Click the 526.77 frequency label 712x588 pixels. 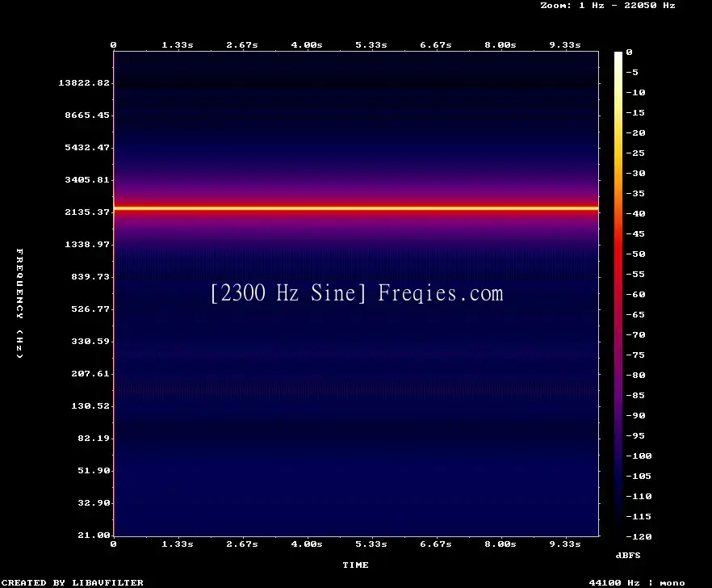tap(90, 309)
